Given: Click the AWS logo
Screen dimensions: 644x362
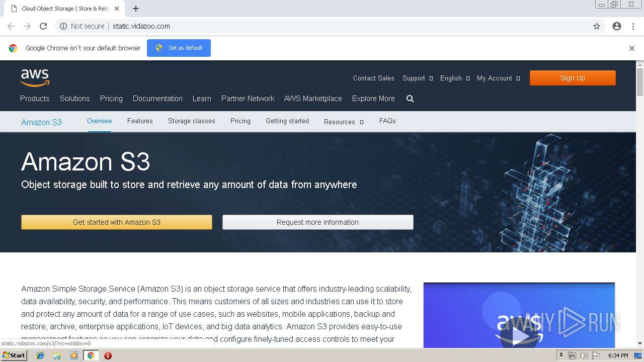Looking at the screenshot, I should (35, 78).
